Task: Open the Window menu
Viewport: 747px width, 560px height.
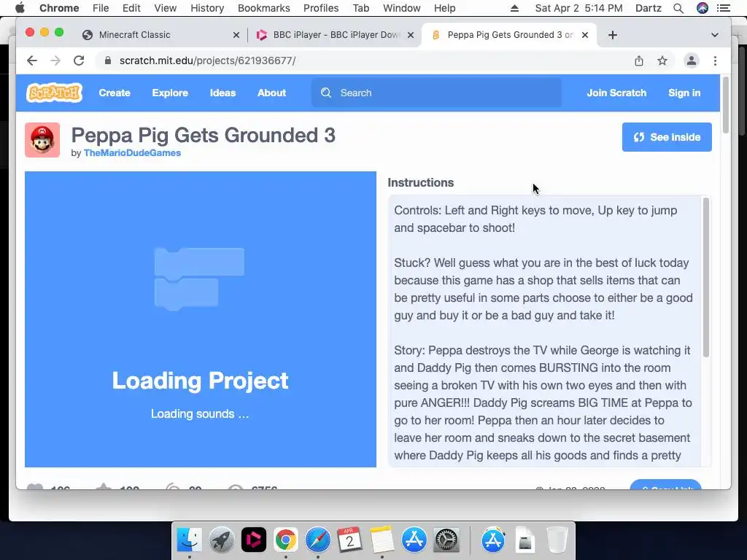Action: (402, 8)
